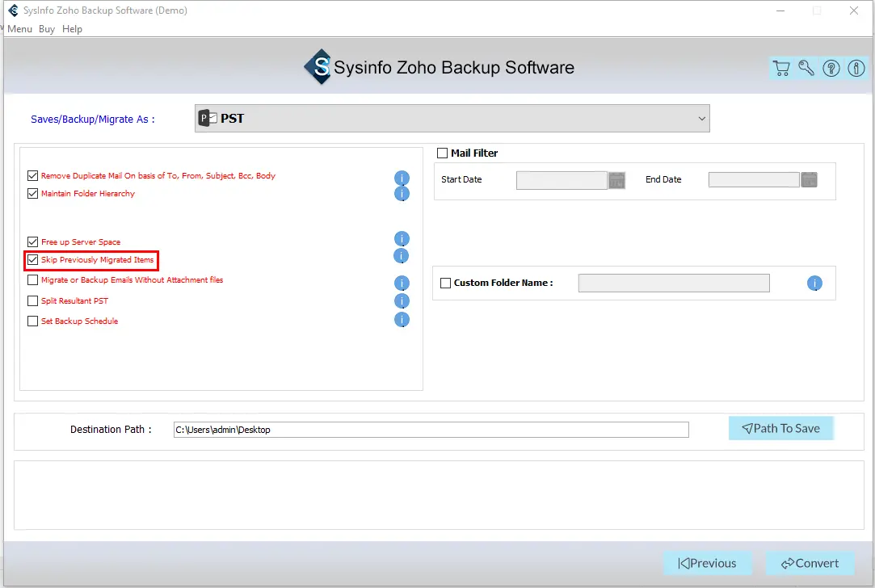Enable the Mail Filter checkbox
Screen dimensions: 875x588
point(443,153)
